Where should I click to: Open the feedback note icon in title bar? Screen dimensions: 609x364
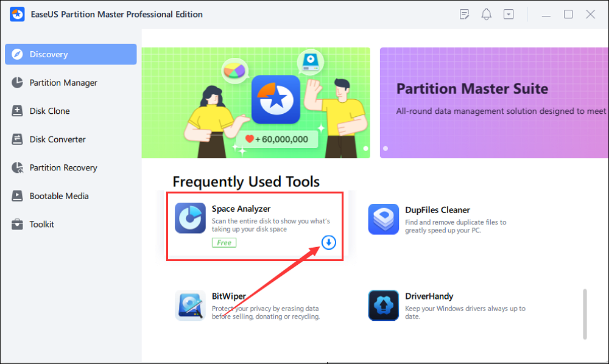[464, 15]
